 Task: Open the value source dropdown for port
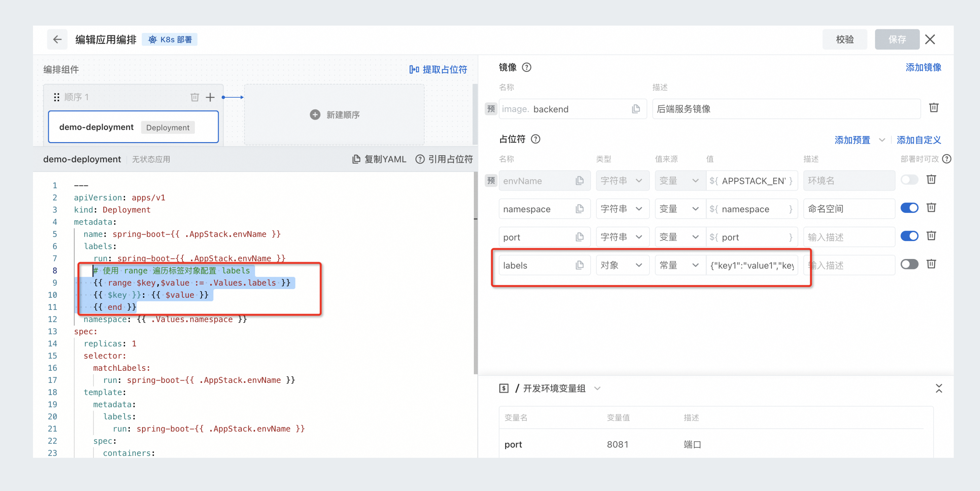[680, 237]
